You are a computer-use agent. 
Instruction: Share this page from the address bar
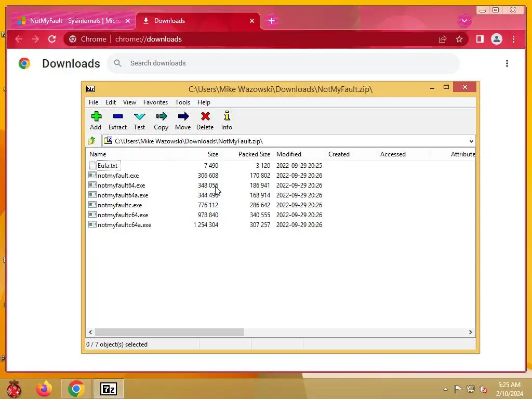point(443,39)
